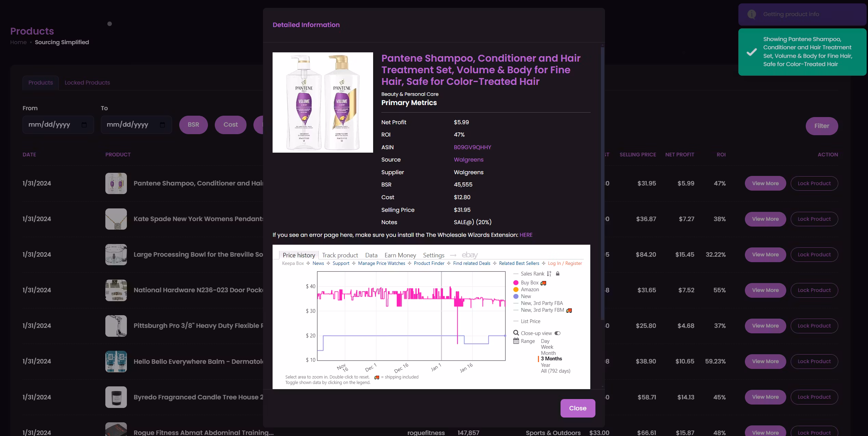Open Pantene product thumbnail in list
This screenshot has height=436, width=868.
[116, 183]
